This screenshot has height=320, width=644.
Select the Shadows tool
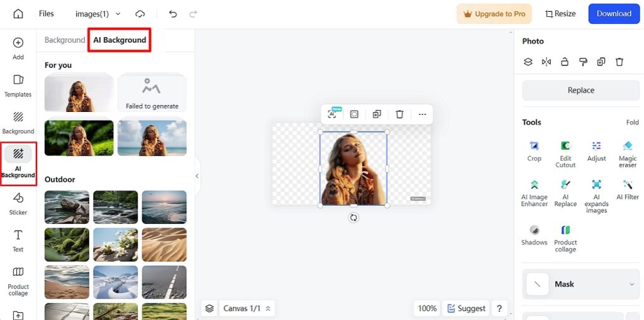534,234
